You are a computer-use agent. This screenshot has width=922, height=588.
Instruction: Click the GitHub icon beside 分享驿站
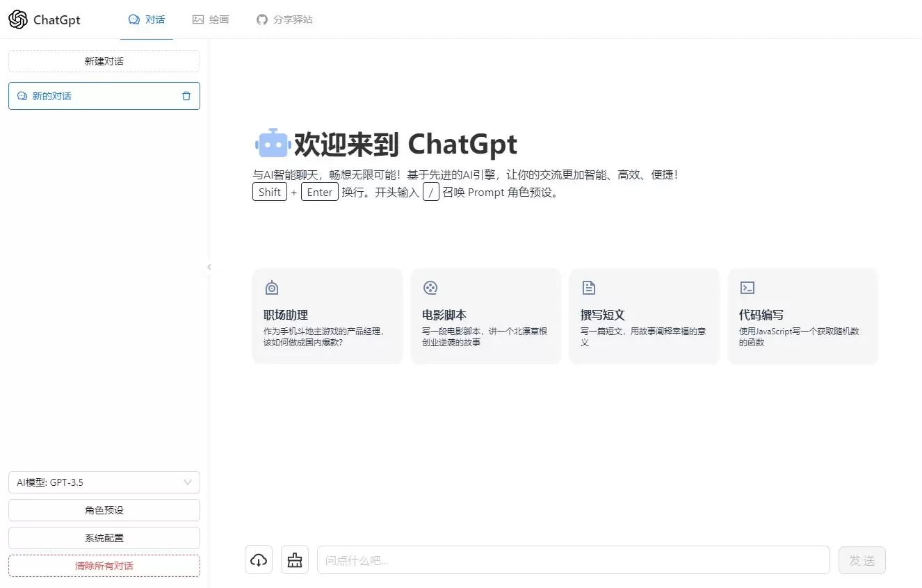click(x=262, y=19)
